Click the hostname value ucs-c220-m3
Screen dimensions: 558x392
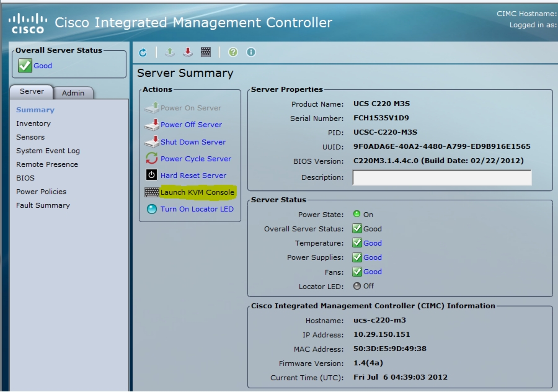tap(379, 320)
